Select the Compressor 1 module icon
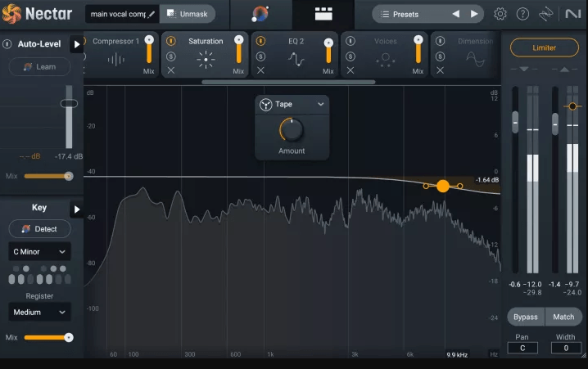 coord(115,59)
